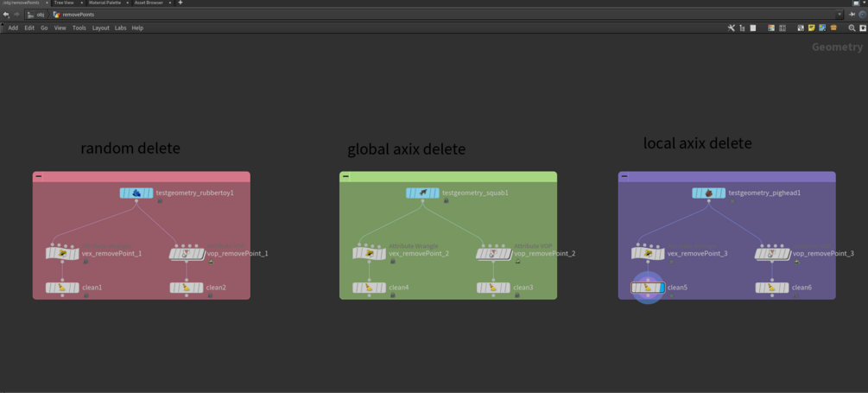Select the testgeometry_rubbertoy1 node
This screenshot has height=393, width=868.
click(136, 193)
